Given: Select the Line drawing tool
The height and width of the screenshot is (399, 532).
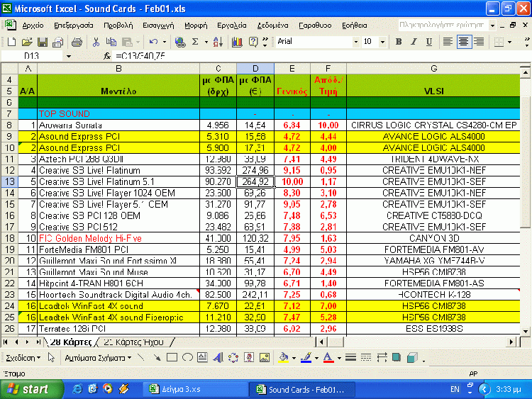Looking at the screenshot, I should pyautogui.click(x=141, y=357).
